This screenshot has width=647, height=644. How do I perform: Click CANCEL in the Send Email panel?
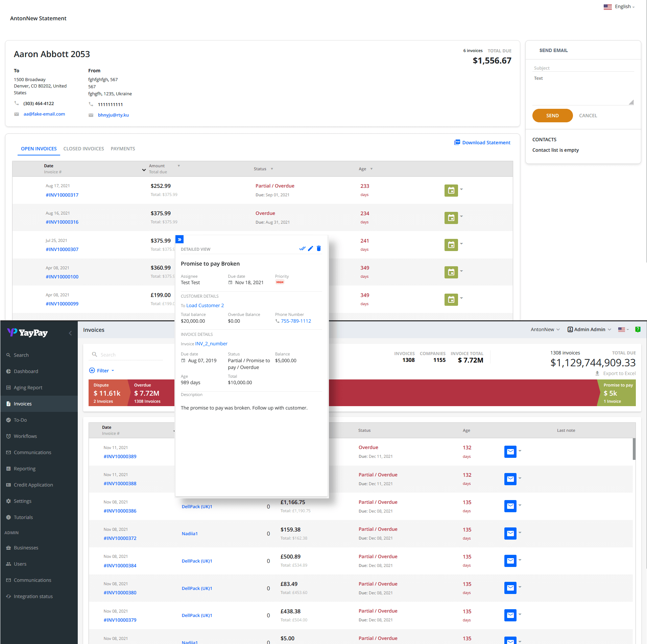[588, 116]
